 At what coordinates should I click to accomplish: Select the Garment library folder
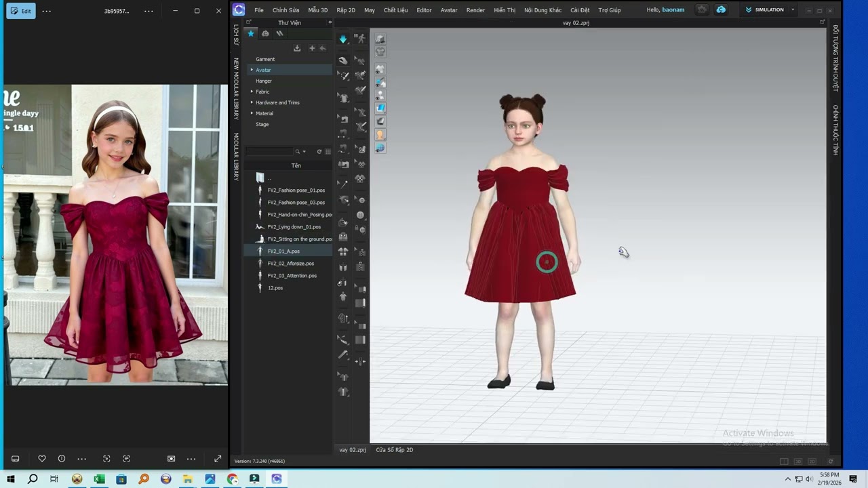(x=265, y=59)
